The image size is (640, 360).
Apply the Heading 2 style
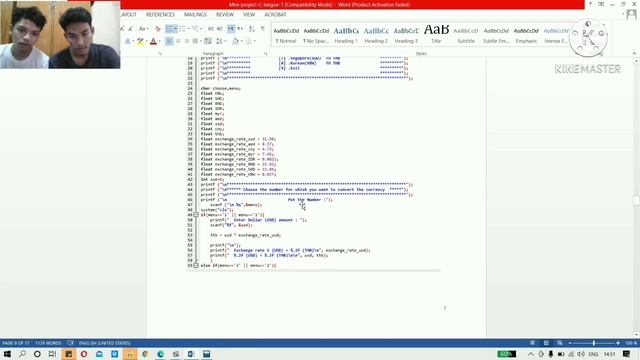[x=376, y=35]
